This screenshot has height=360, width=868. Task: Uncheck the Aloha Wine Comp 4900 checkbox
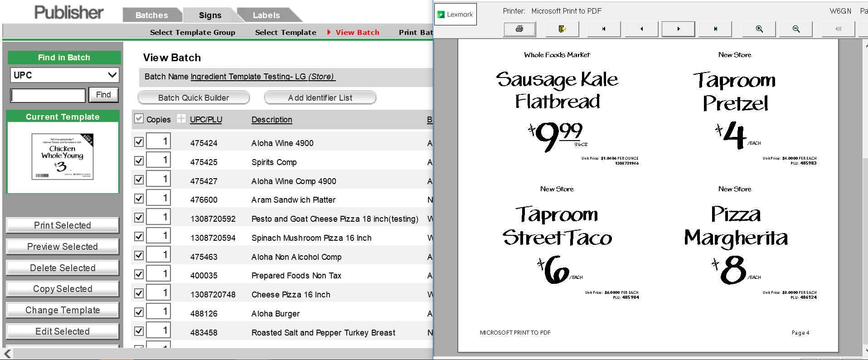tap(139, 180)
